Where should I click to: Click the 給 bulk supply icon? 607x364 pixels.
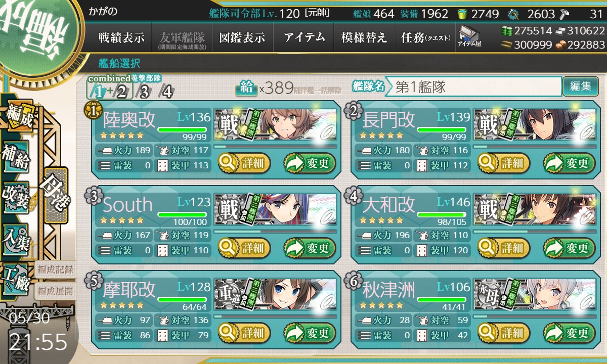tap(246, 88)
